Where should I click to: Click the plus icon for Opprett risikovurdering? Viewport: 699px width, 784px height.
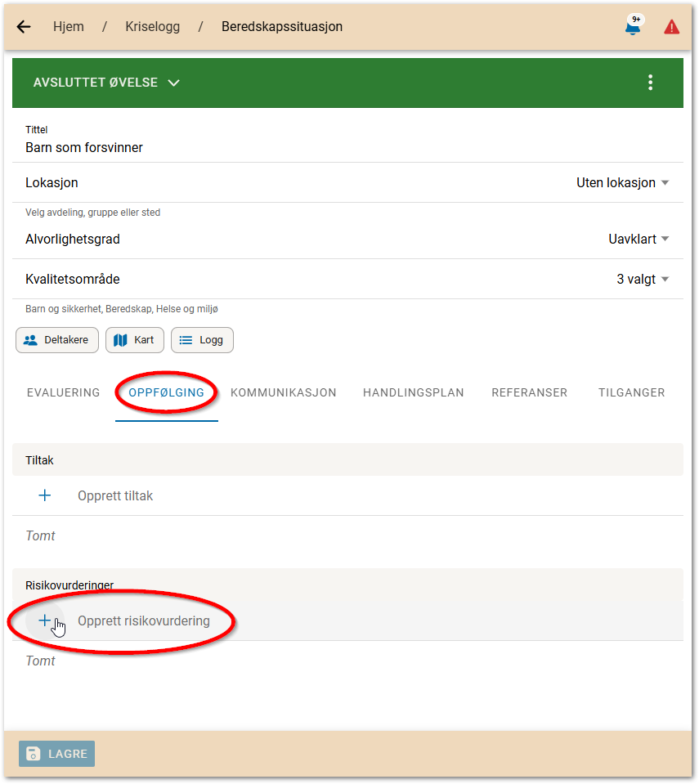coord(45,620)
